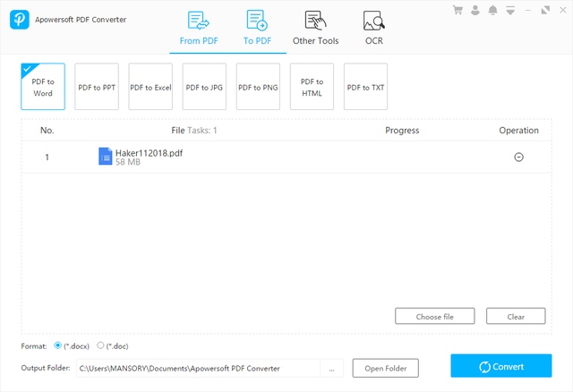The image size is (573, 392).
Task: Select the Haker112018.pdf file name
Action: [x=150, y=153]
